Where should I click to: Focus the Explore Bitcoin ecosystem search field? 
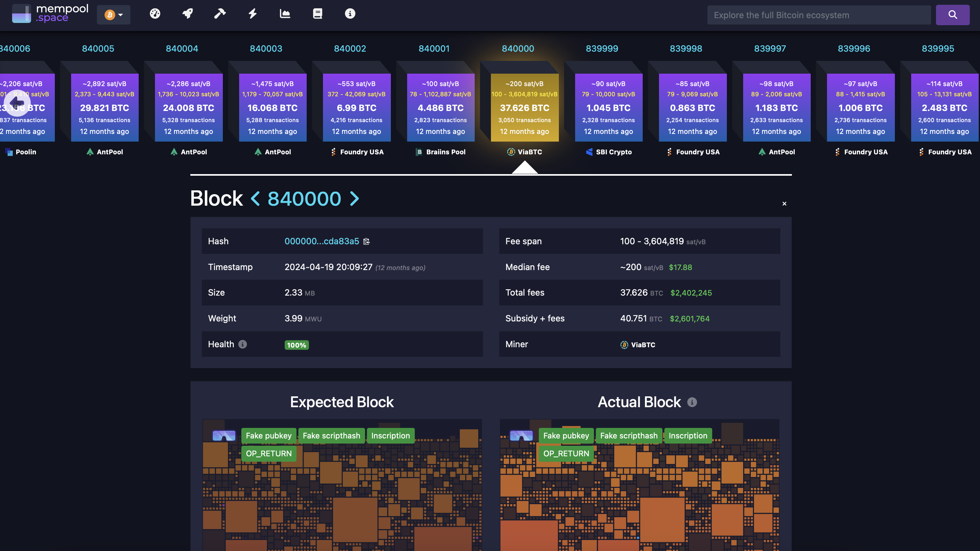tap(819, 15)
